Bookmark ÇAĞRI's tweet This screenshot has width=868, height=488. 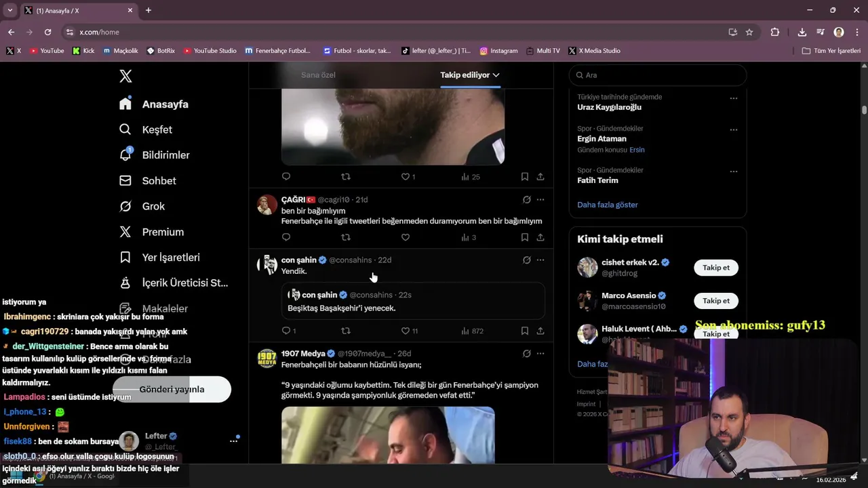tap(525, 237)
